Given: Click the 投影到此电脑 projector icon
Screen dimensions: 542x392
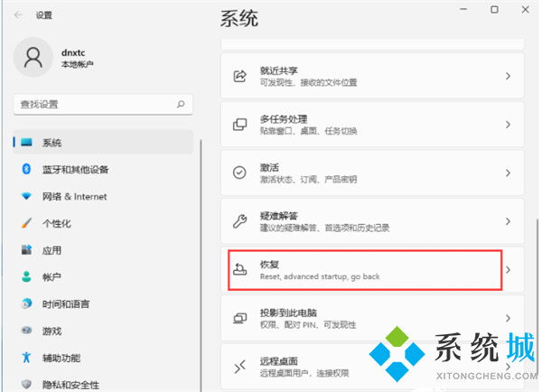Looking at the screenshot, I should [x=240, y=318].
